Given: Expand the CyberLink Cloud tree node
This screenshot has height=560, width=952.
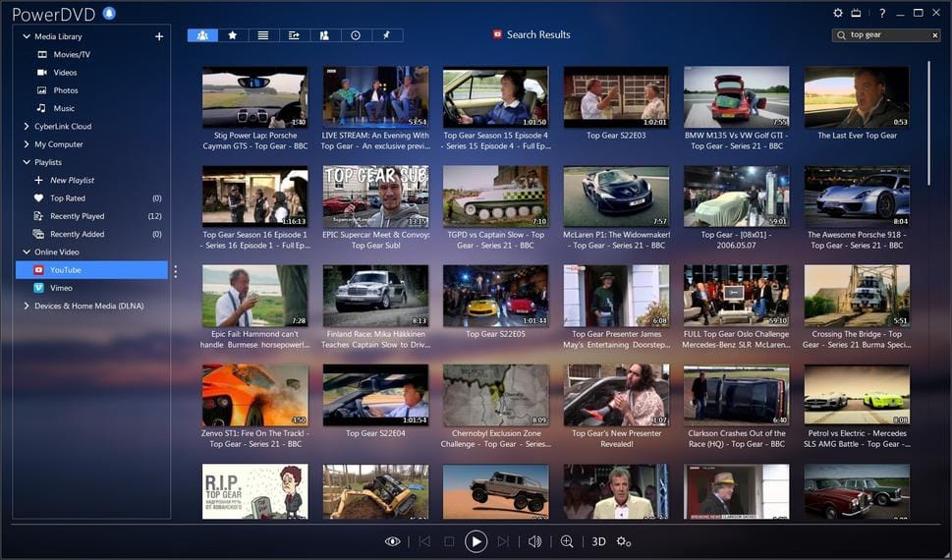Looking at the screenshot, I should point(27,127).
